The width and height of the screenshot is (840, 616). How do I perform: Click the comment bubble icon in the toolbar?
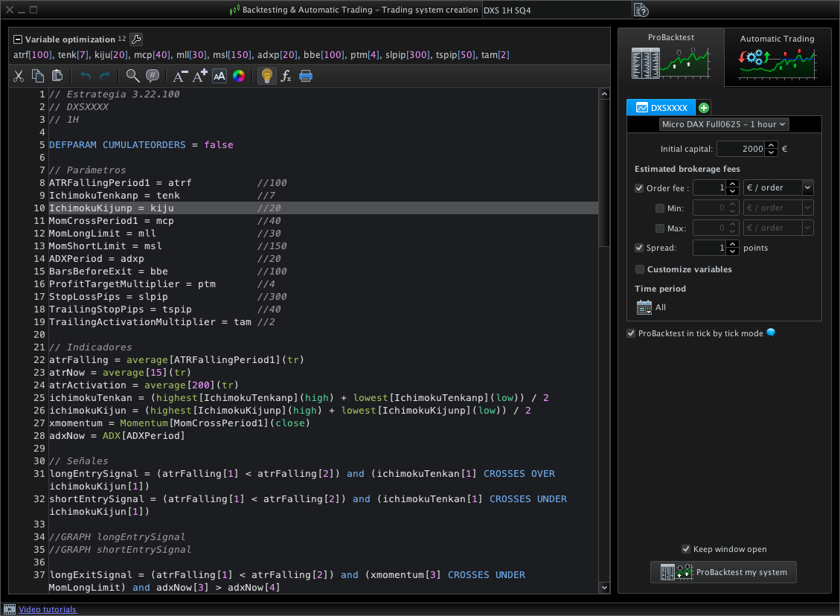[x=153, y=76]
